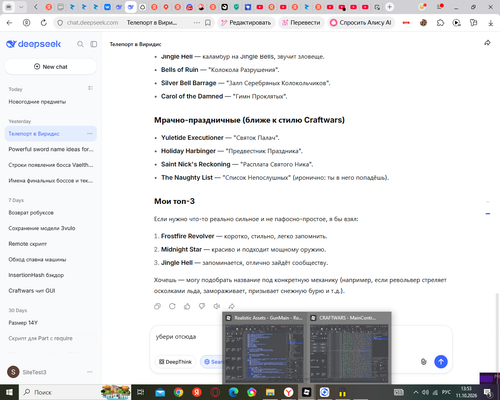Open the 'Powerful sword name ideas for...' chat
Viewport: 500px width, 400px height.
[x=51, y=149]
